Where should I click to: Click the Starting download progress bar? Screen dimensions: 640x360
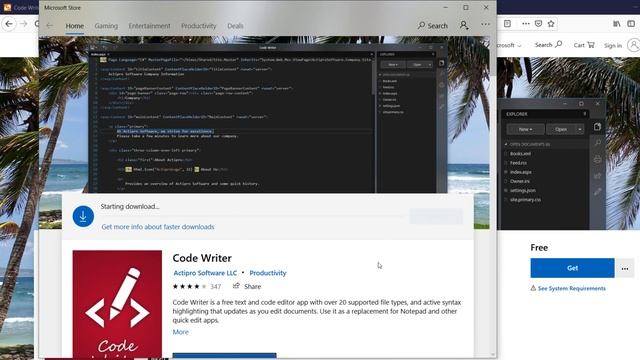pyautogui.click(x=253, y=216)
